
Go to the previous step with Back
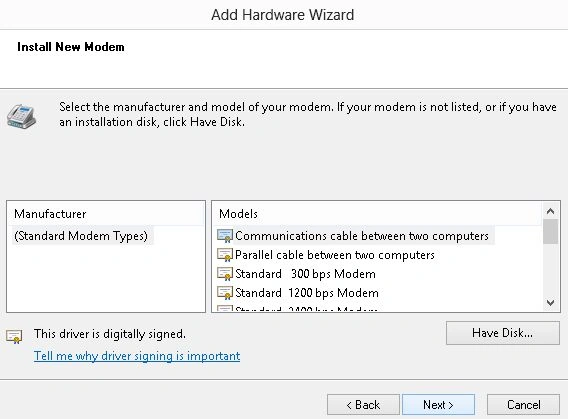point(363,405)
